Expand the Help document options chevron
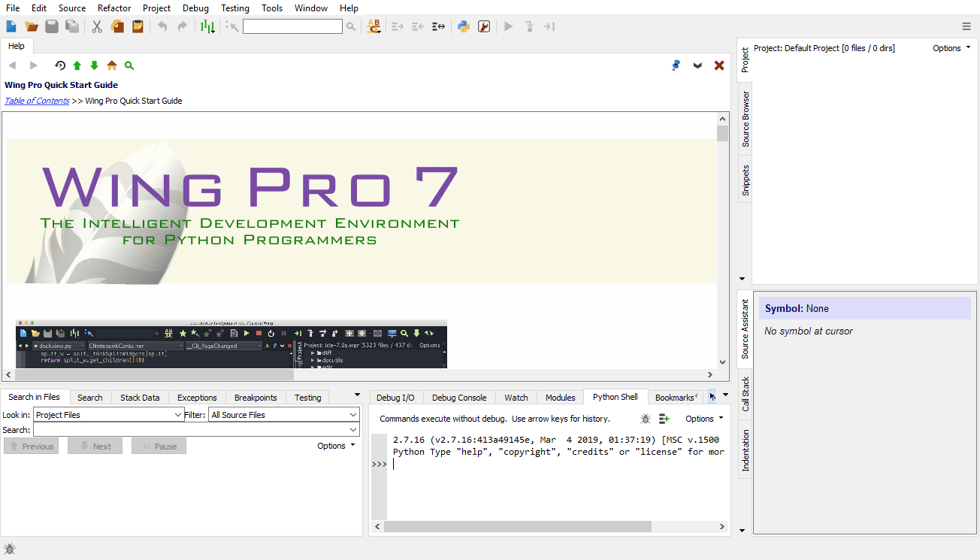 tap(697, 65)
